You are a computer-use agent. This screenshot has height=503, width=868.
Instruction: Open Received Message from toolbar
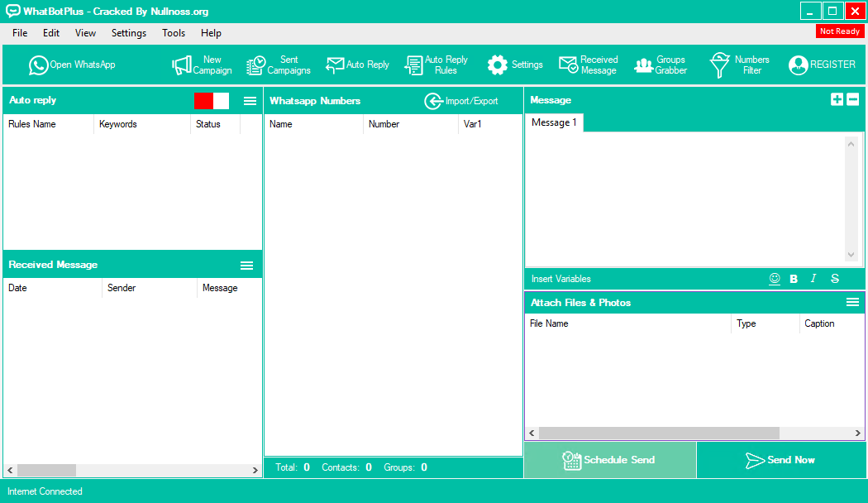coord(589,65)
